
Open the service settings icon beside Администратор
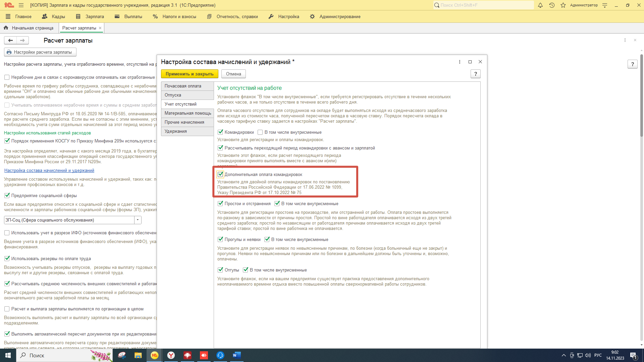click(x=605, y=5)
